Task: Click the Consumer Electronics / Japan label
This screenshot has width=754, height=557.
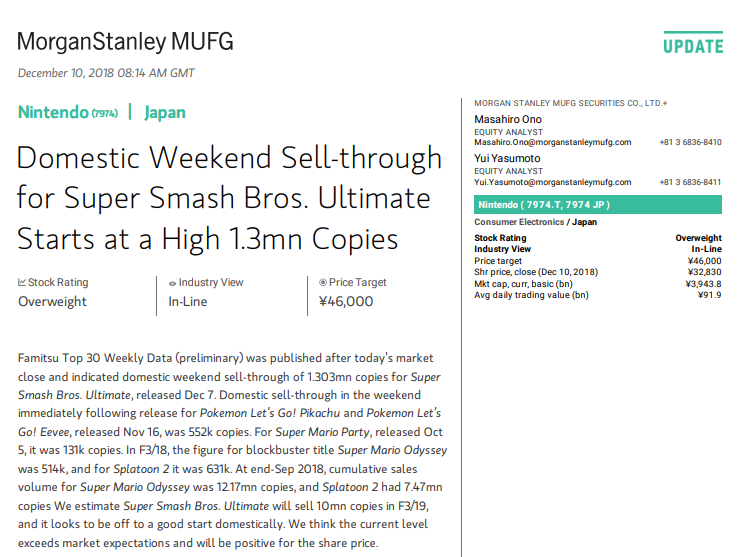Action: tap(535, 222)
